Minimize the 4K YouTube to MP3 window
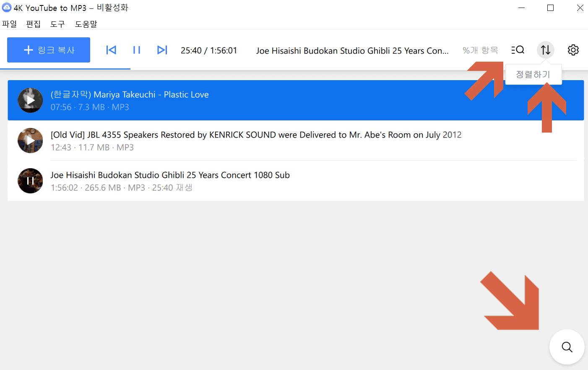The width and height of the screenshot is (588, 370). 522,8
